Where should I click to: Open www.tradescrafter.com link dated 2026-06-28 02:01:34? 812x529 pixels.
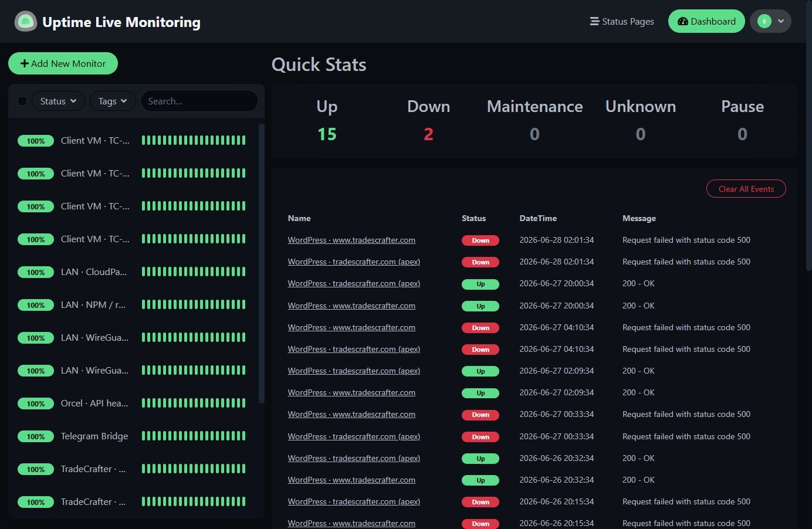(351, 240)
